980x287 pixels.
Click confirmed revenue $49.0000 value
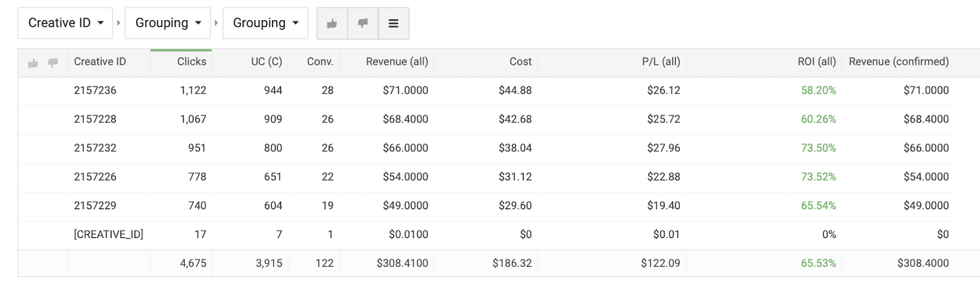tap(926, 206)
